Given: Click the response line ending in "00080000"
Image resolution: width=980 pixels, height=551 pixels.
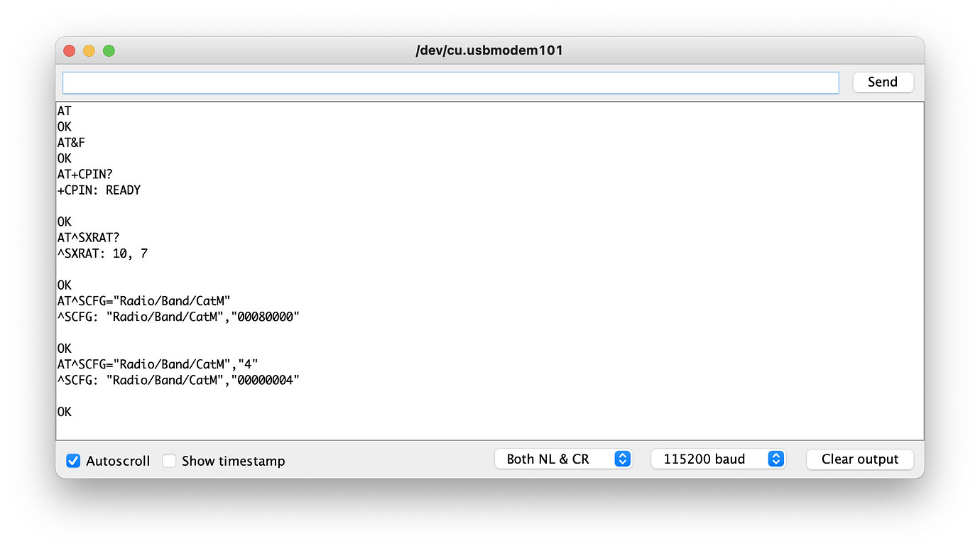Looking at the screenshot, I should point(179,317).
